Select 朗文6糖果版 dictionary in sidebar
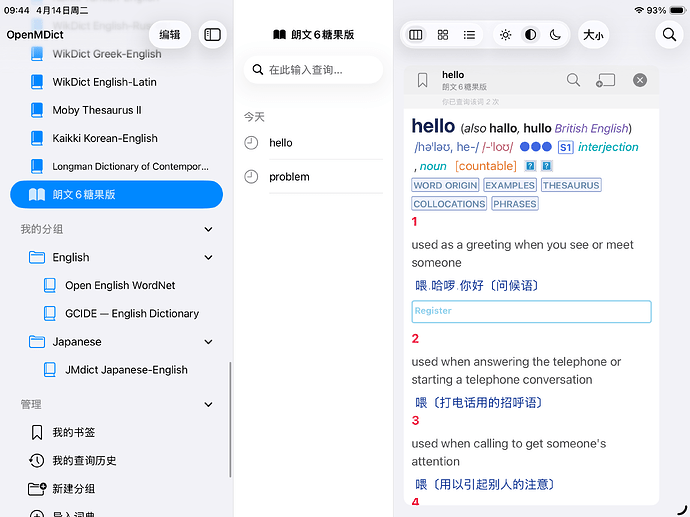Image resolution: width=690 pixels, height=517 pixels. [x=116, y=194]
